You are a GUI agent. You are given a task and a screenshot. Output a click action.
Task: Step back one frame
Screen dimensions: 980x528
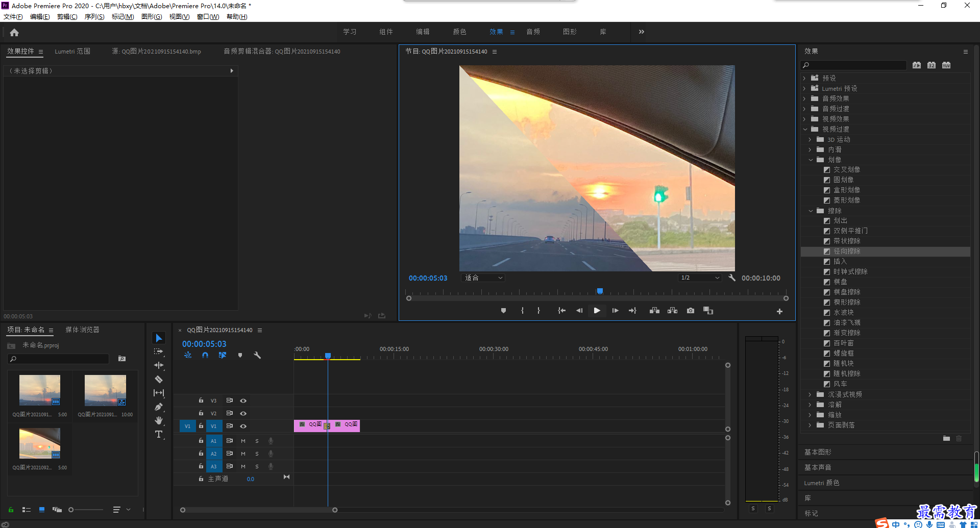(579, 311)
